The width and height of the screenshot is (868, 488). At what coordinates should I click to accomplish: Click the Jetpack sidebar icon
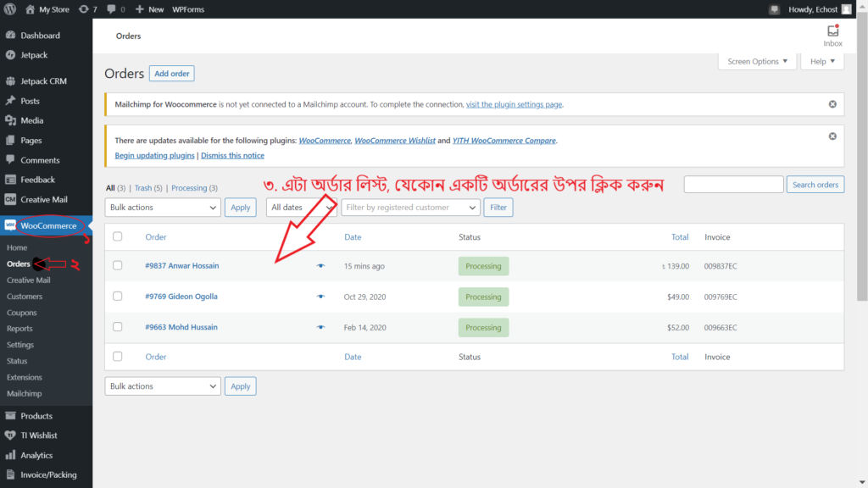click(x=10, y=55)
